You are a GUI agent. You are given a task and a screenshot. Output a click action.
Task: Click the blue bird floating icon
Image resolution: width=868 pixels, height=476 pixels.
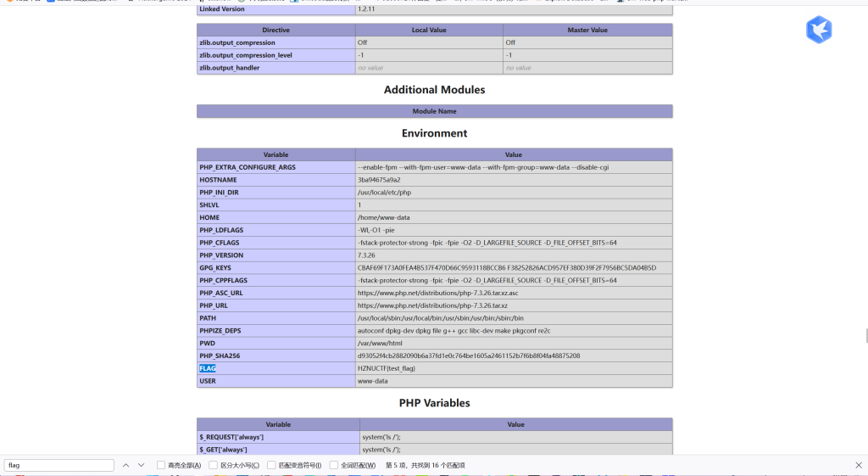click(819, 30)
